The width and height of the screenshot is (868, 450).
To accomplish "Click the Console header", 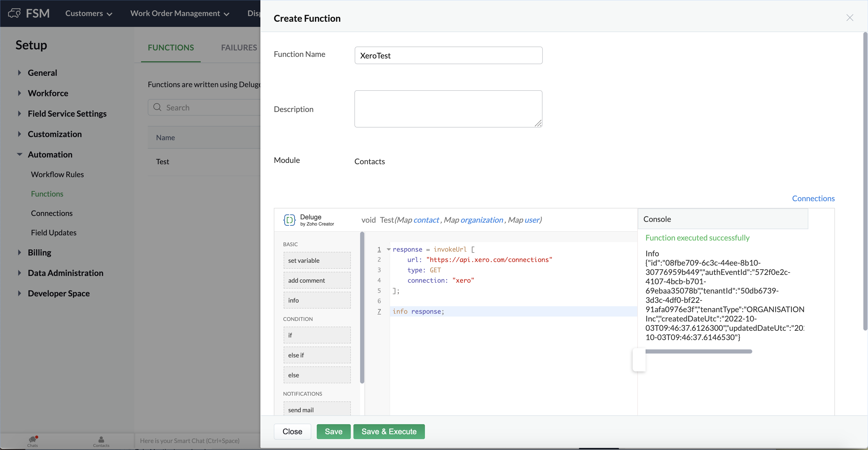I will [723, 219].
